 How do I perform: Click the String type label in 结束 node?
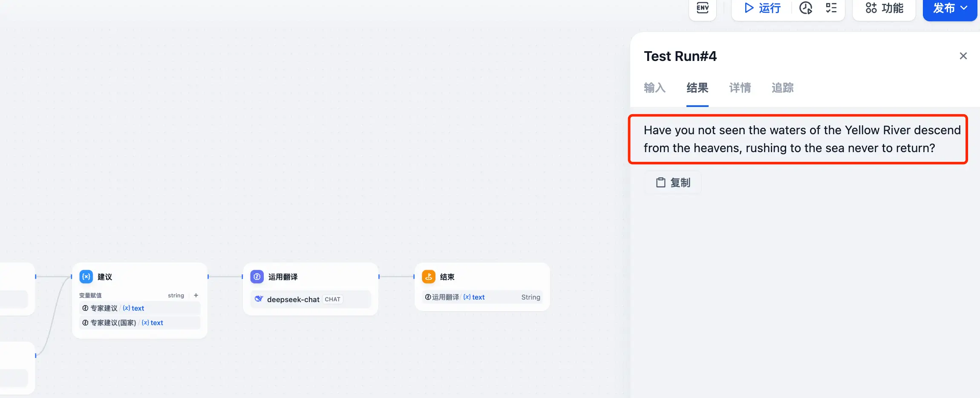coord(530,297)
